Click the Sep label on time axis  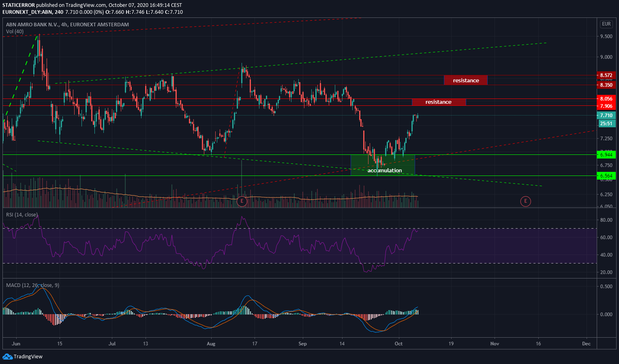coord(302,344)
